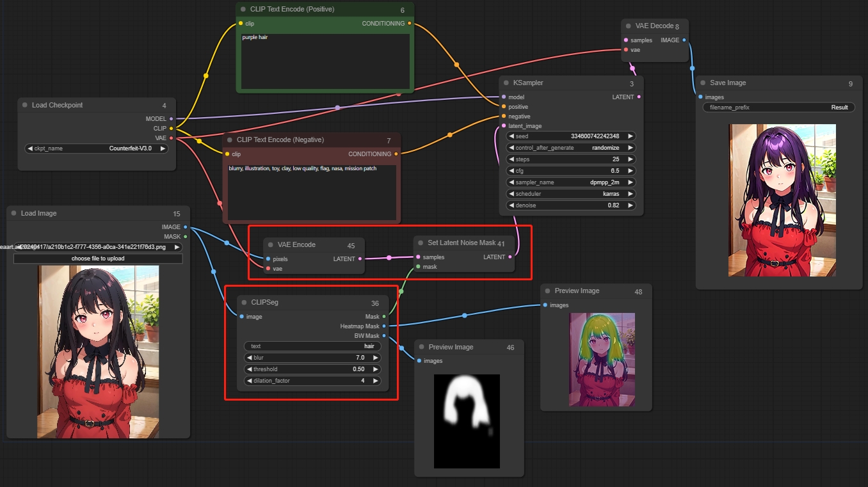Open the sampler_name dropdown showing dpmpp_2m

(571, 182)
